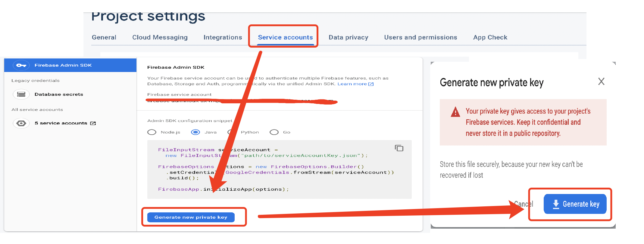Choose the Go snippet radio button
The width and height of the screenshot is (644, 244).
coord(274,132)
